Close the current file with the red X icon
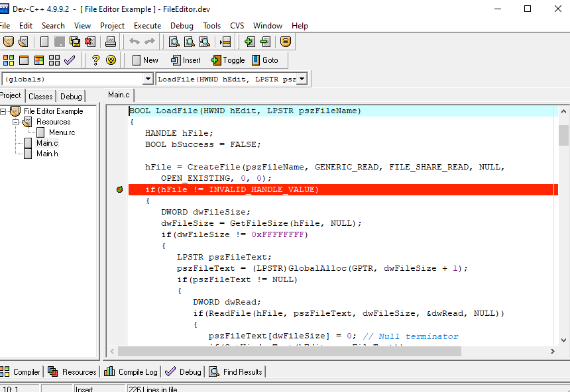 (89, 42)
